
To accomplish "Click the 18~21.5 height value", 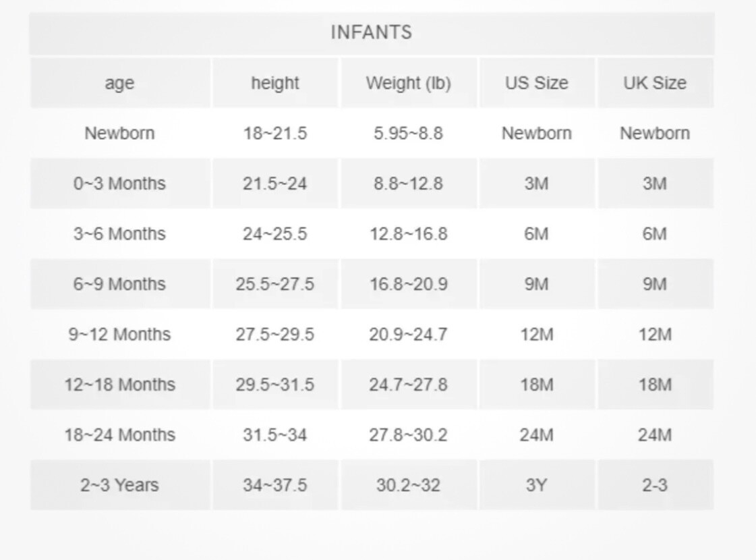I will point(275,133).
